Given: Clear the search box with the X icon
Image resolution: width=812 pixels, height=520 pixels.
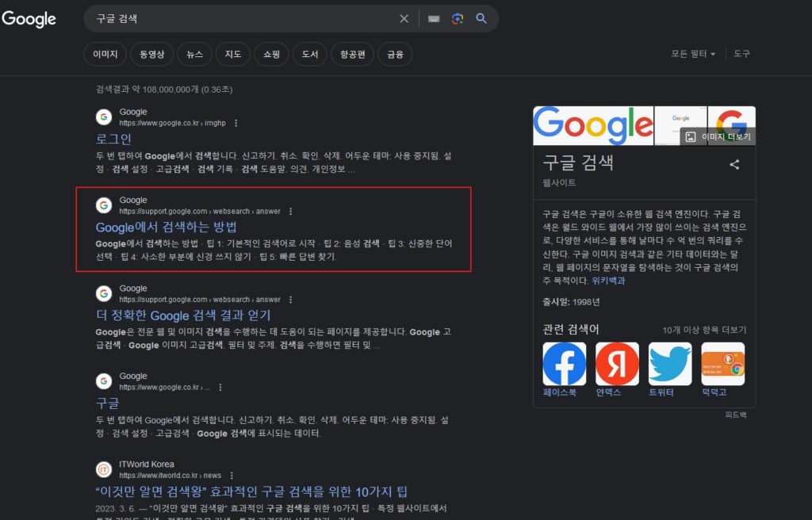Looking at the screenshot, I should click(404, 19).
